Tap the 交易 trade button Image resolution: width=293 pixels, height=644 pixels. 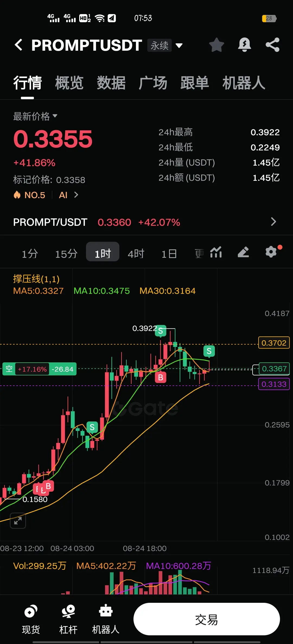coord(206,619)
